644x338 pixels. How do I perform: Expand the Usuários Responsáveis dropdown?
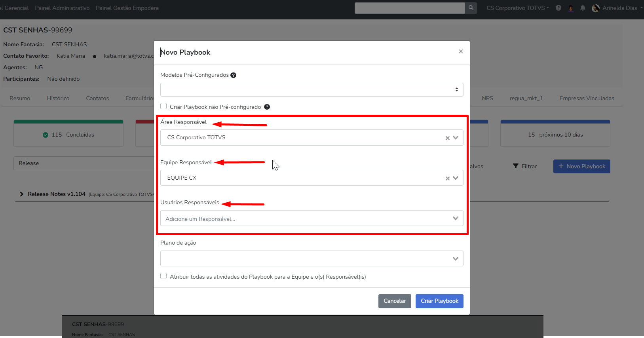click(456, 218)
